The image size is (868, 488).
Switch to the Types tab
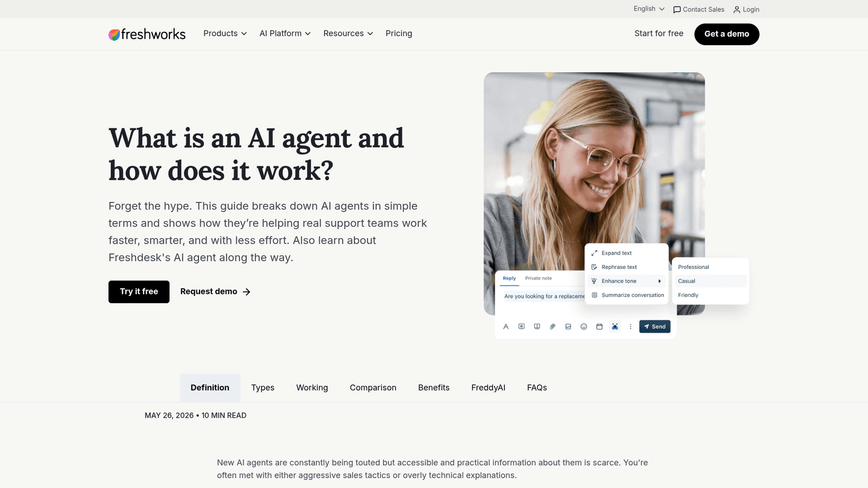[263, 388]
